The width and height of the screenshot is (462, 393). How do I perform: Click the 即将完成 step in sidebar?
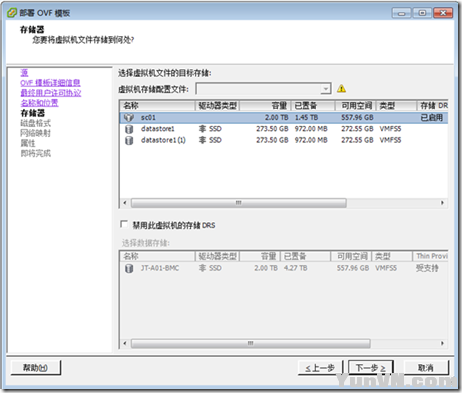coord(36,153)
